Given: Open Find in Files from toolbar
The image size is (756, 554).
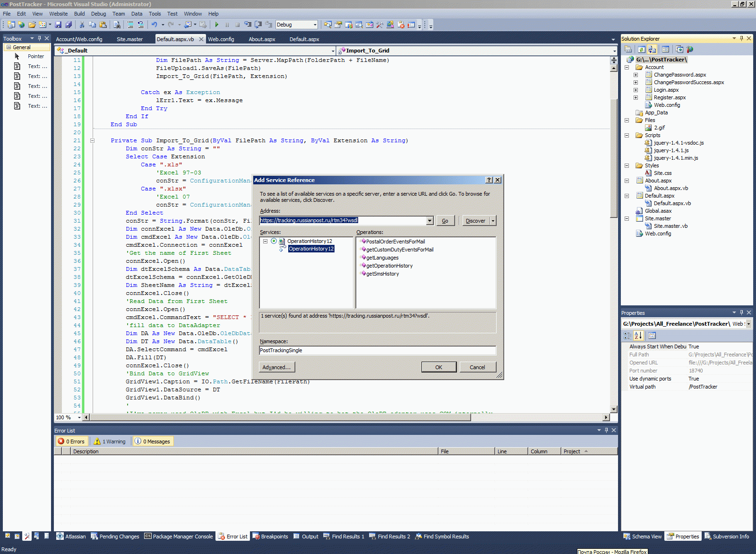Looking at the screenshot, I should point(117,25).
